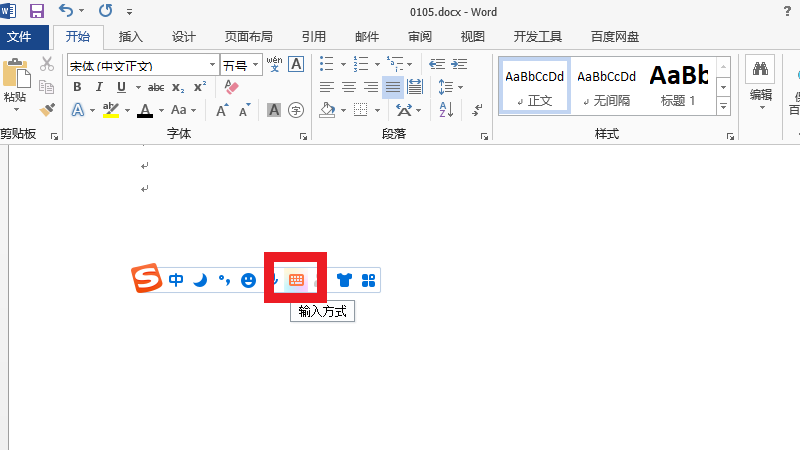Toggle Sogou Chinese/English mode button
Image resolution: width=800 pixels, height=450 pixels.
click(176, 281)
